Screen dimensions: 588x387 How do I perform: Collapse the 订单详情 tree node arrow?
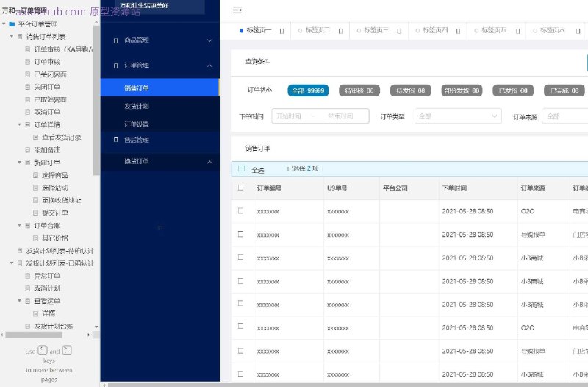[20, 124]
